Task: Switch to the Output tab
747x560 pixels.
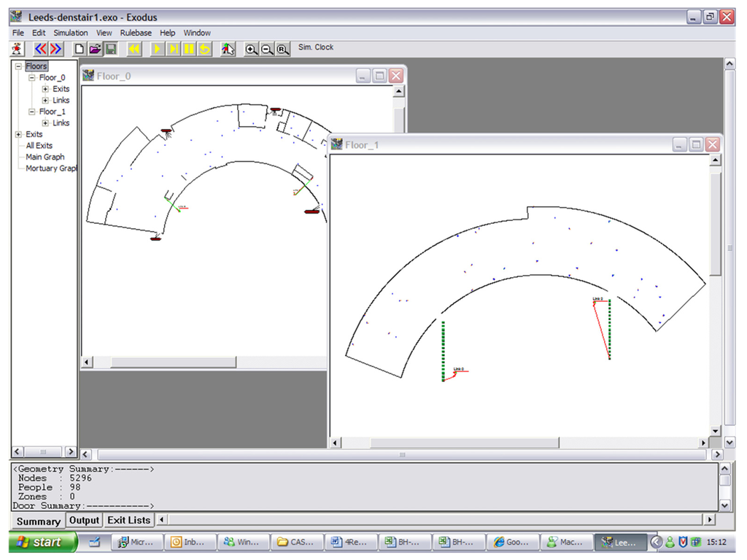Action: pos(84,521)
